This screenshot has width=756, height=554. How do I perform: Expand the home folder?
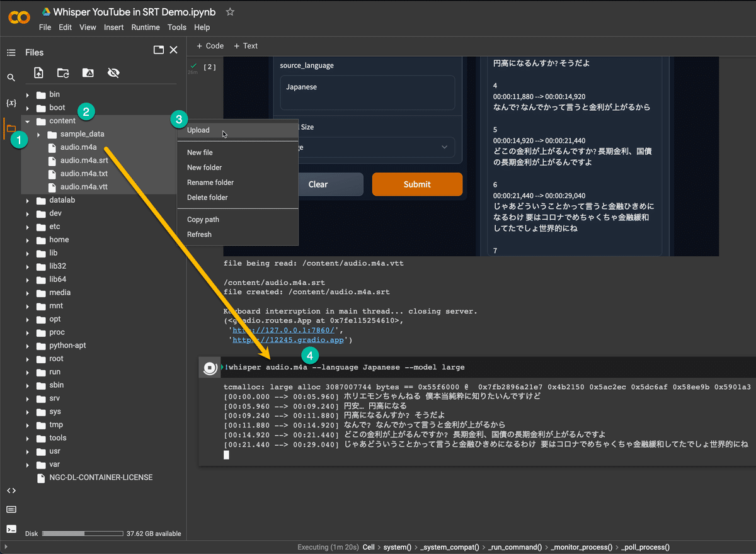click(x=28, y=240)
